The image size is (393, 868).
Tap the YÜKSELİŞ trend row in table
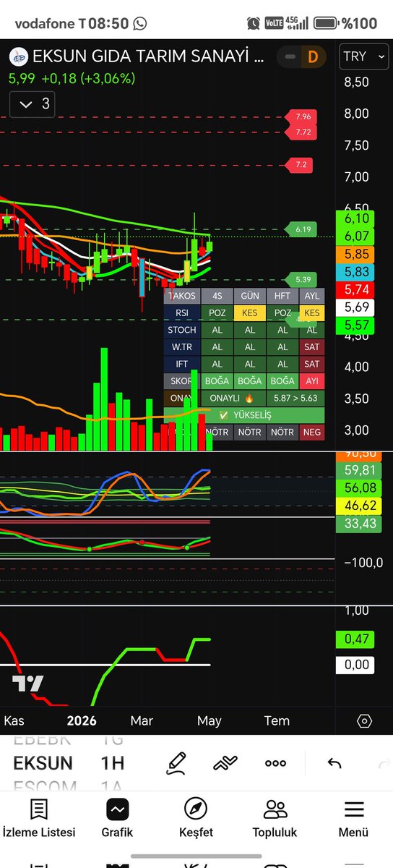[x=244, y=415]
